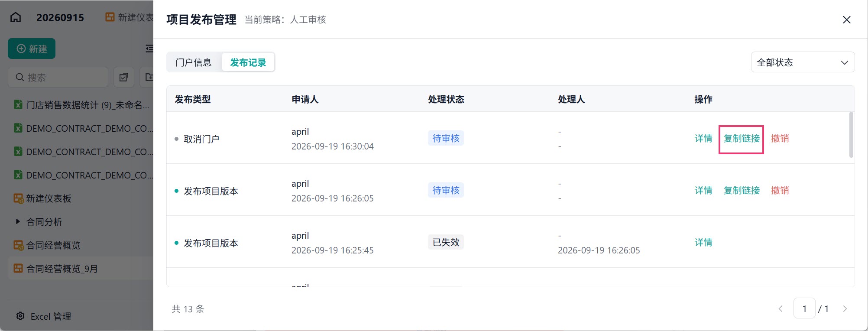The width and height of the screenshot is (868, 331).
Task: Click the project name 20260915
Action: coord(60,17)
